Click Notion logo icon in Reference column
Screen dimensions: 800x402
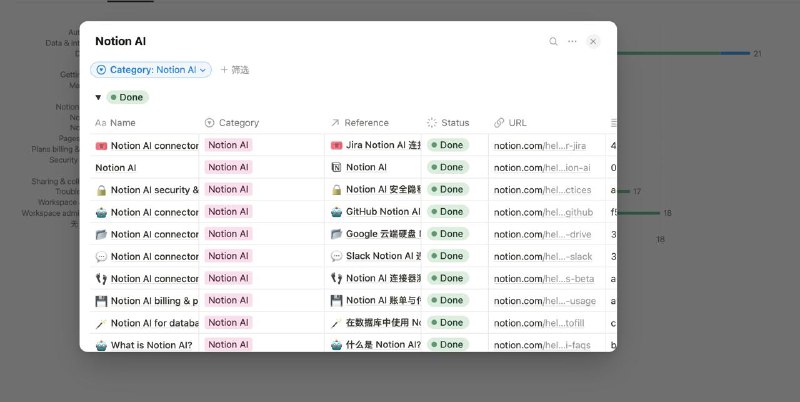(336, 167)
